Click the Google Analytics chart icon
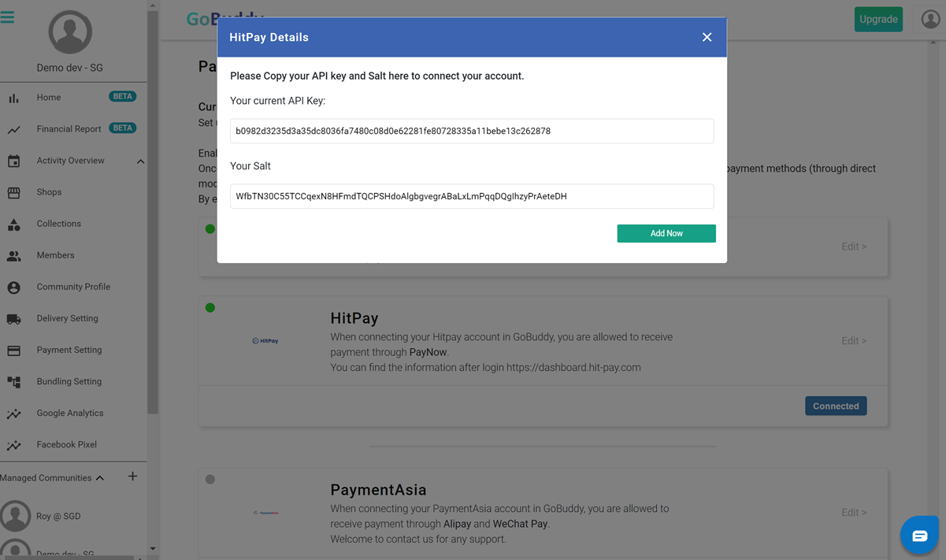This screenshot has width=946, height=560. (x=13, y=414)
